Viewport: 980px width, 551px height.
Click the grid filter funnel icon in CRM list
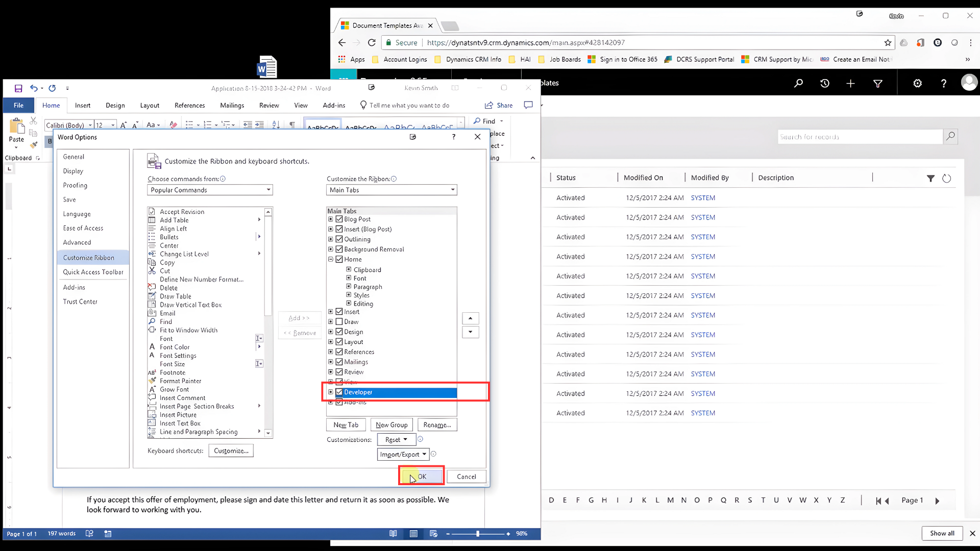[x=930, y=178]
